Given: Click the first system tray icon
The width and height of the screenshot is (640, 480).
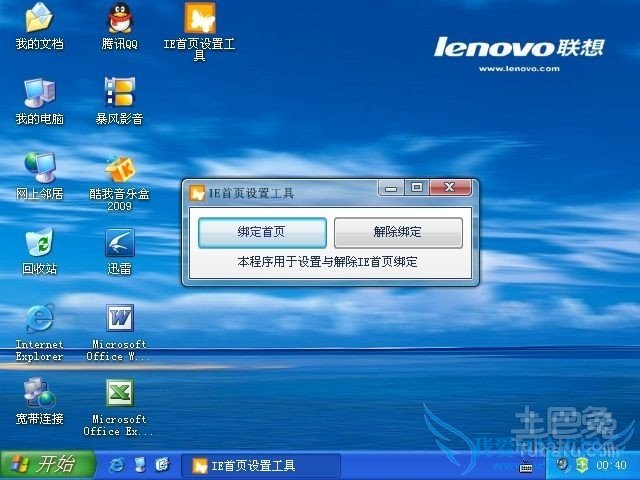Looking at the screenshot, I should pos(563,465).
